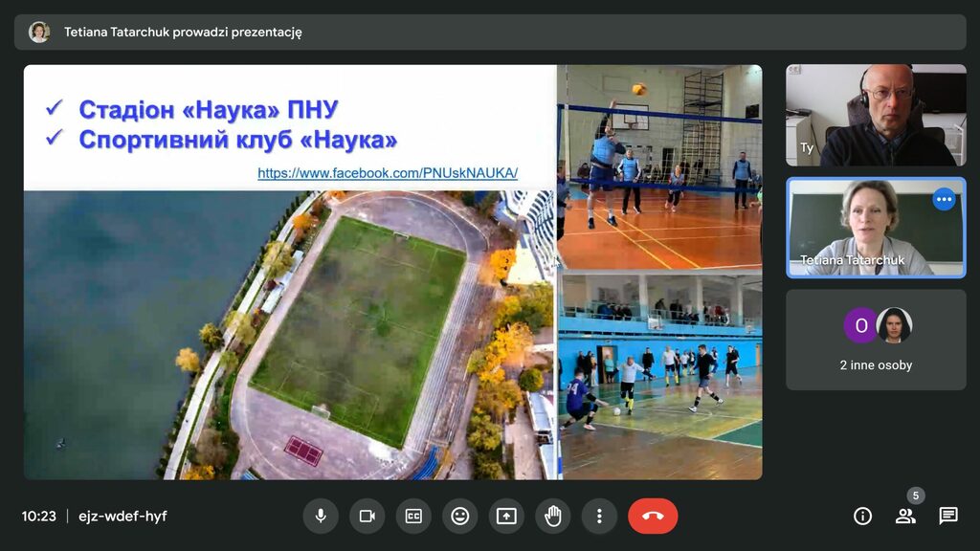Raise your hand

point(553,516)
